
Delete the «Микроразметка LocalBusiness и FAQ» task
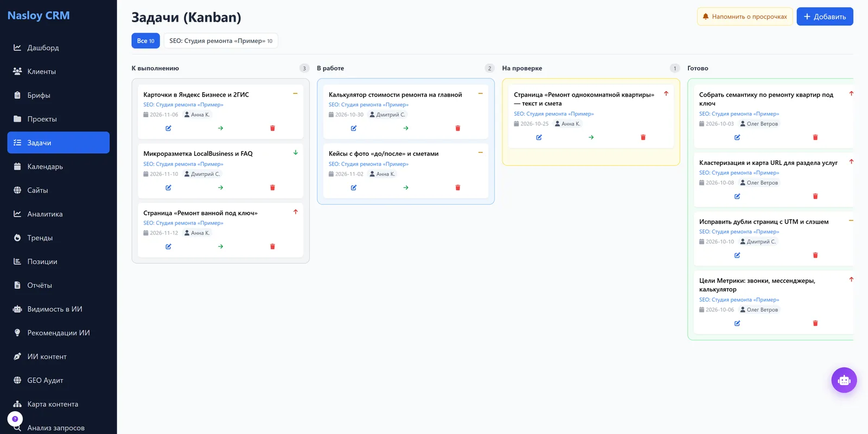(272, 188)
